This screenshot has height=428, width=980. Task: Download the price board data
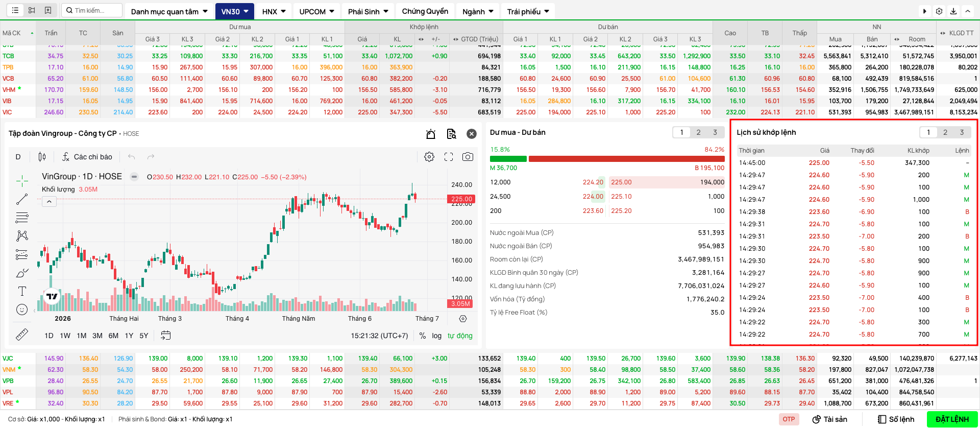(953, 11)
